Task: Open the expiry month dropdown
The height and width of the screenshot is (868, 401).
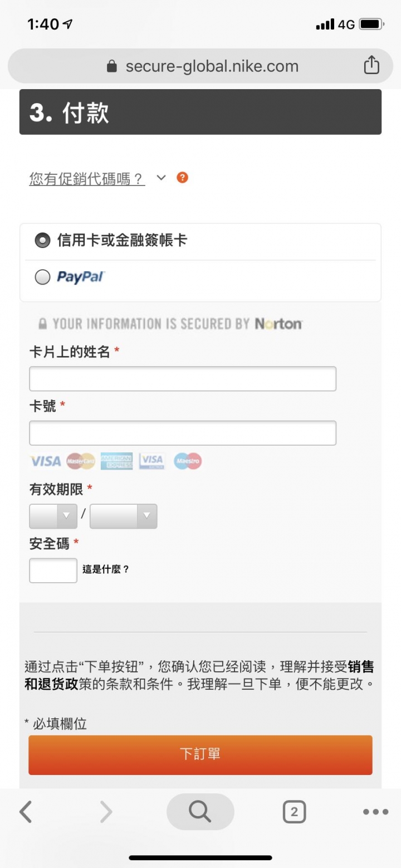Action: point(53,516)
